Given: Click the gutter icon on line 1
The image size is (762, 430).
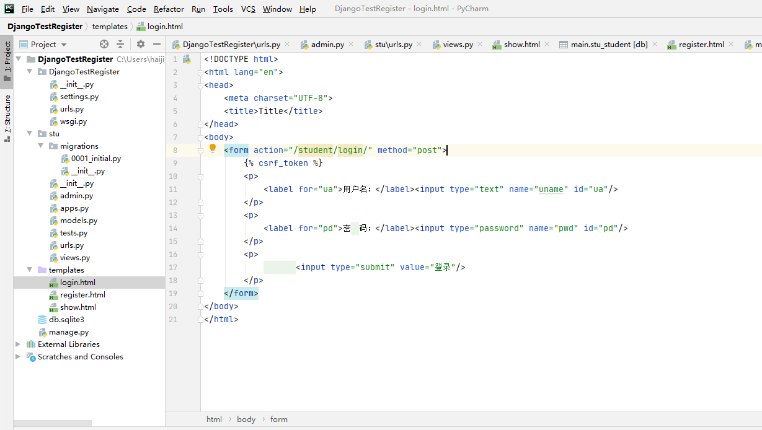Looking at the screenshot, I should click(187, 59).
